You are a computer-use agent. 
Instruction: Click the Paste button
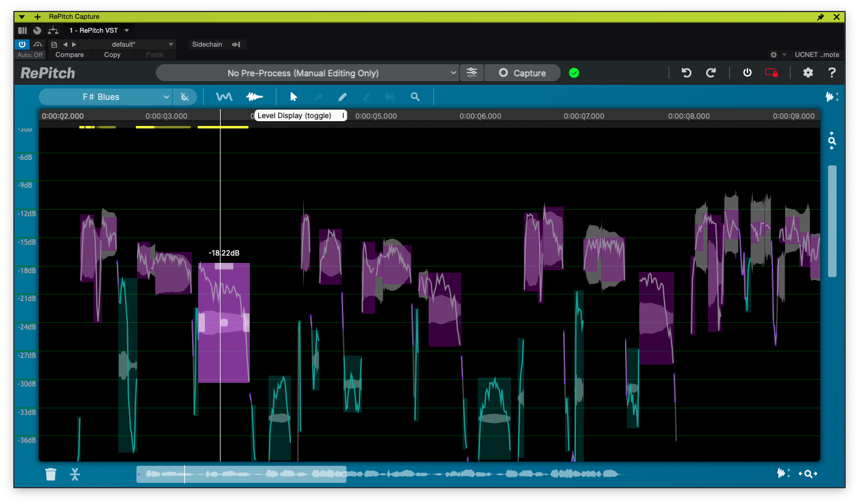coord(155,55)
